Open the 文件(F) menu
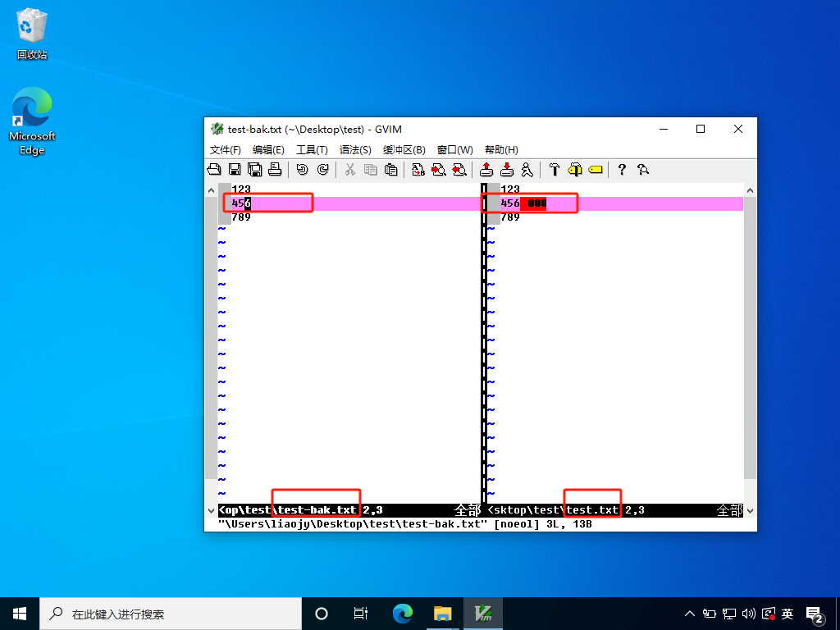This screenshot has width=840, height=630. [x=226, y=150]
